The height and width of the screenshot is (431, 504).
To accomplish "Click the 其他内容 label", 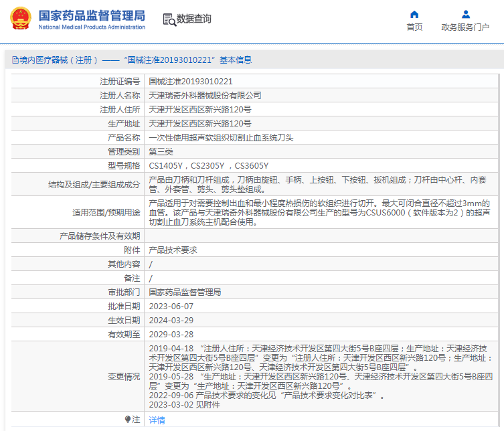I will pyautogui.click(x=124, y=264).
